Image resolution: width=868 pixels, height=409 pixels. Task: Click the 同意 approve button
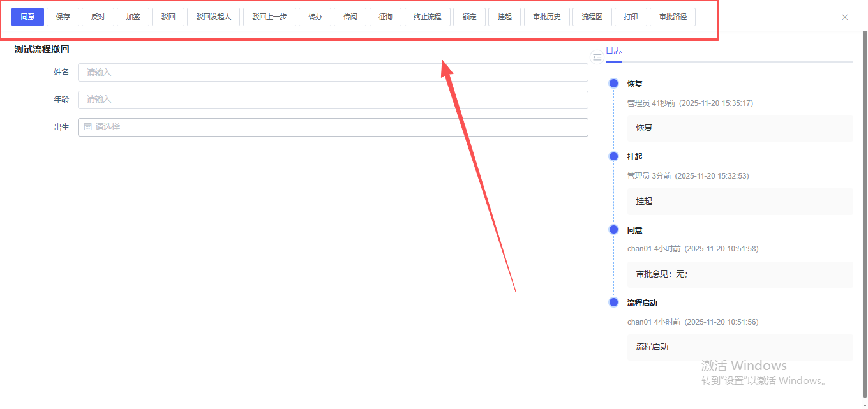click(x=27, y=17)
